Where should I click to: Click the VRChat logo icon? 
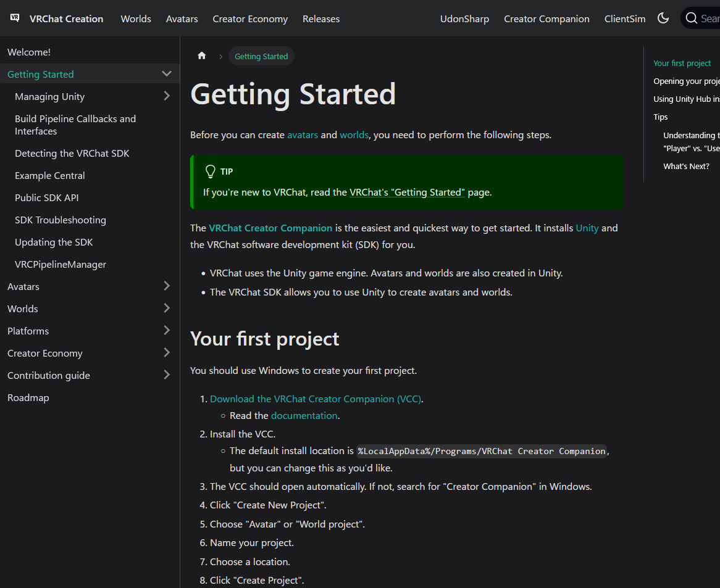(15, 18)
